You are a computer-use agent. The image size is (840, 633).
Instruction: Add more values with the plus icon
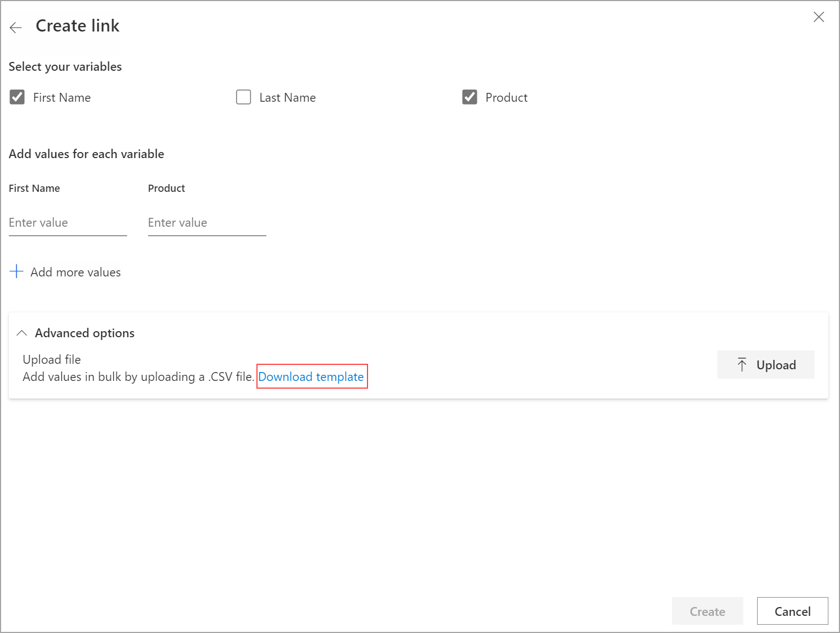(17, 271)
